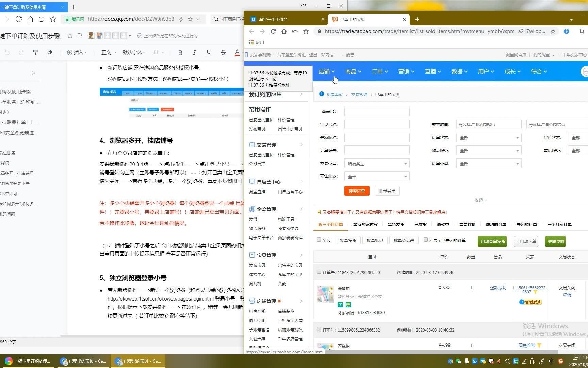Toggle italic formatting in document
The width and height of the screenshot is (588, 368).
point(194,52)
